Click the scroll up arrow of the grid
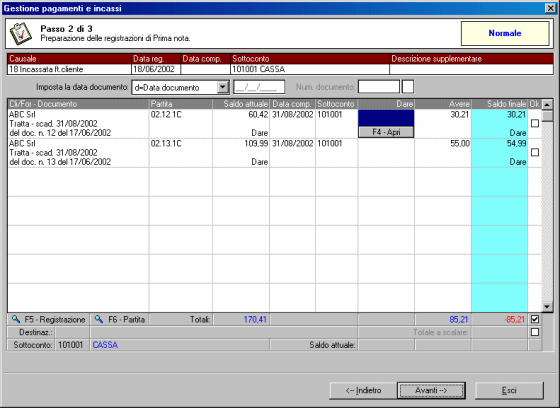Screen dimensions: 560x408 [x=547, y=104]
